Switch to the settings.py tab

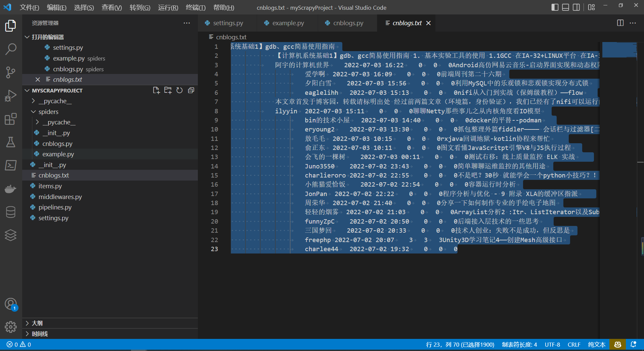[228, 23]
